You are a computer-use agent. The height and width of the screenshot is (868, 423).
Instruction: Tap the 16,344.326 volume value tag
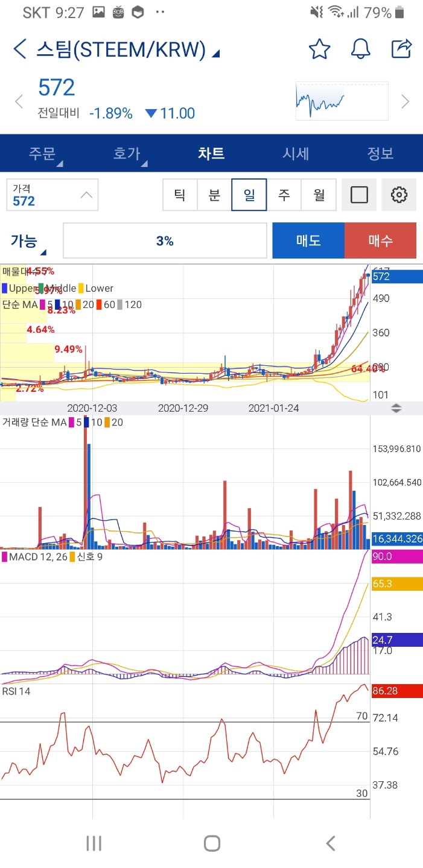(396, 538)
